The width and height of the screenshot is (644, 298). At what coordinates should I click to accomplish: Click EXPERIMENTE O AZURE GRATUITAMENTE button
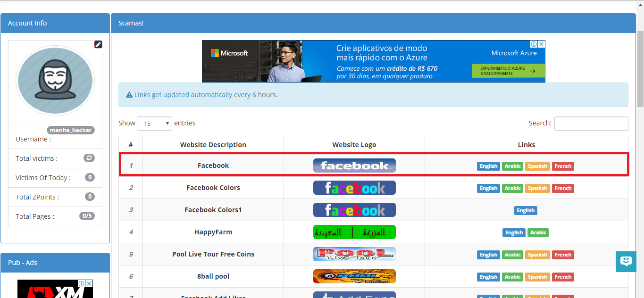coord(508,71)
